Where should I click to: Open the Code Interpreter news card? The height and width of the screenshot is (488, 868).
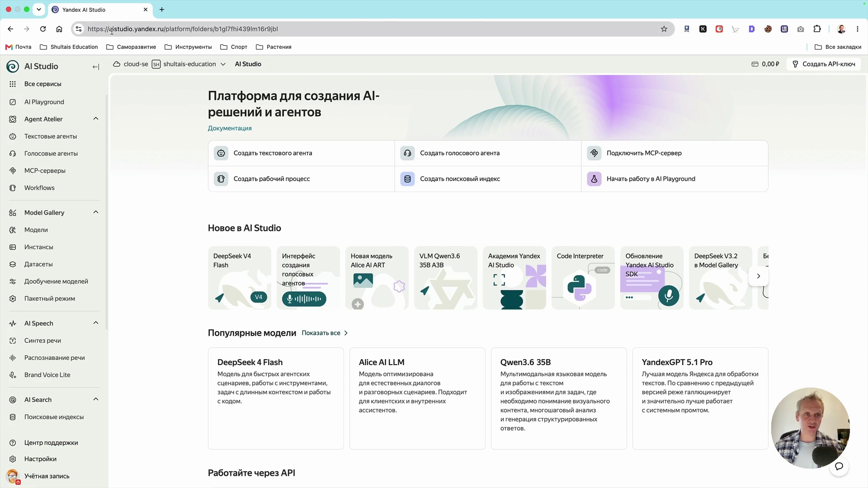pos(583,278)
